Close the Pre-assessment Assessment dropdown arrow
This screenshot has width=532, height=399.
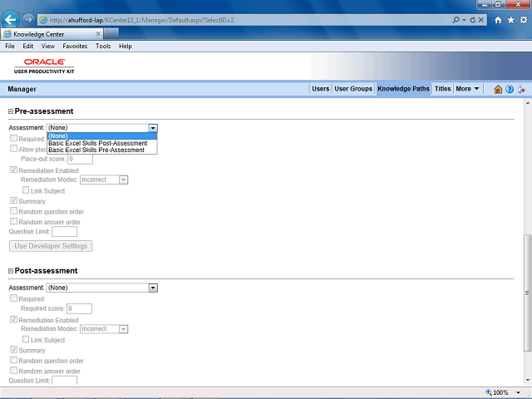153,128
